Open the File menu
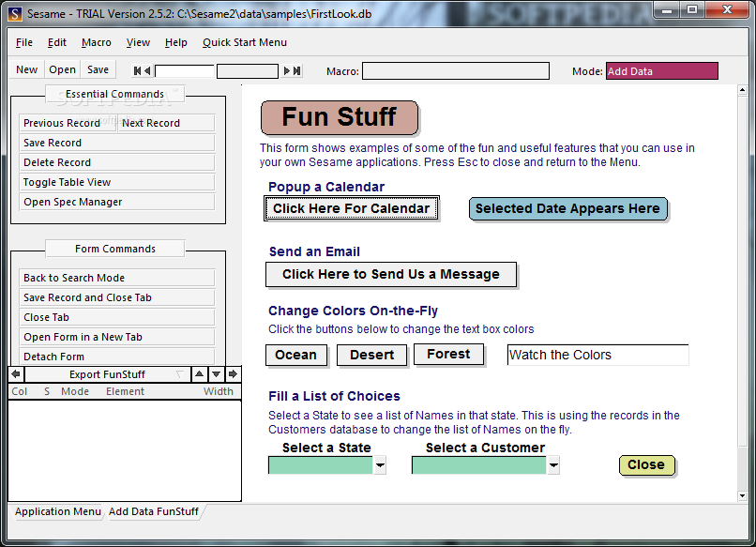 pos(24,42)
